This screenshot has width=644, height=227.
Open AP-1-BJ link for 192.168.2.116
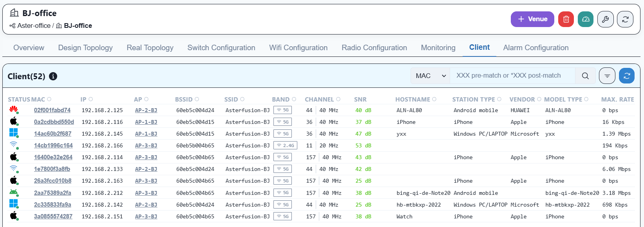pos(146,122)
